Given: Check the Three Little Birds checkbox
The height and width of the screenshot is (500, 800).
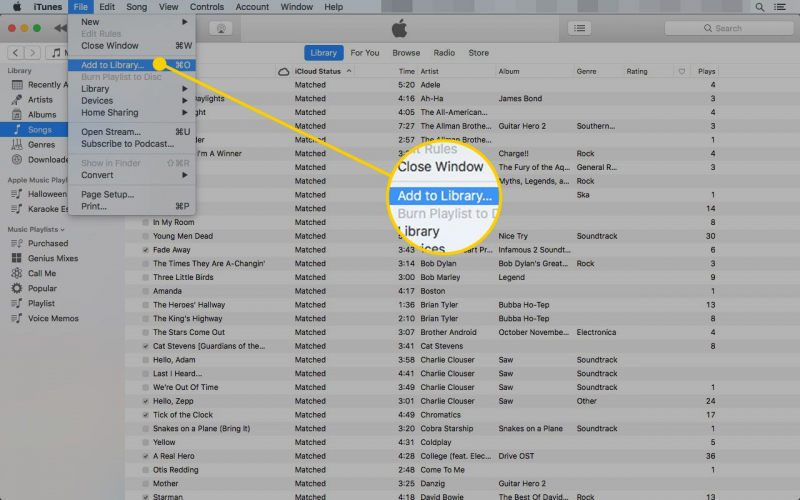Looking at the screenshot, I should (x=146, y=277).
